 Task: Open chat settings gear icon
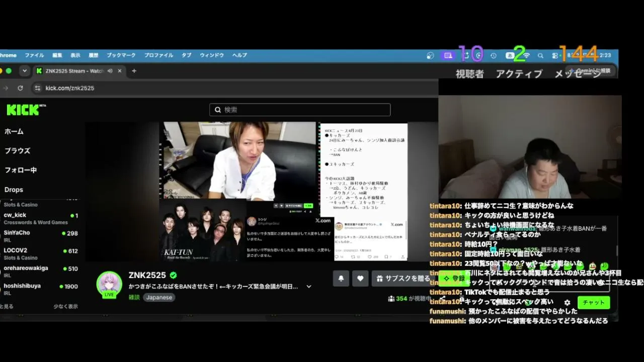pos(568,303)
